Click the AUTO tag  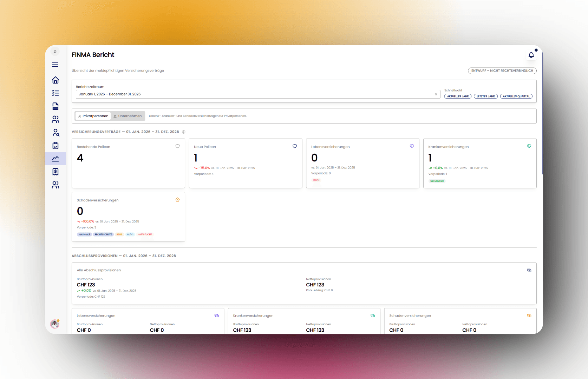tap(130, 234)
